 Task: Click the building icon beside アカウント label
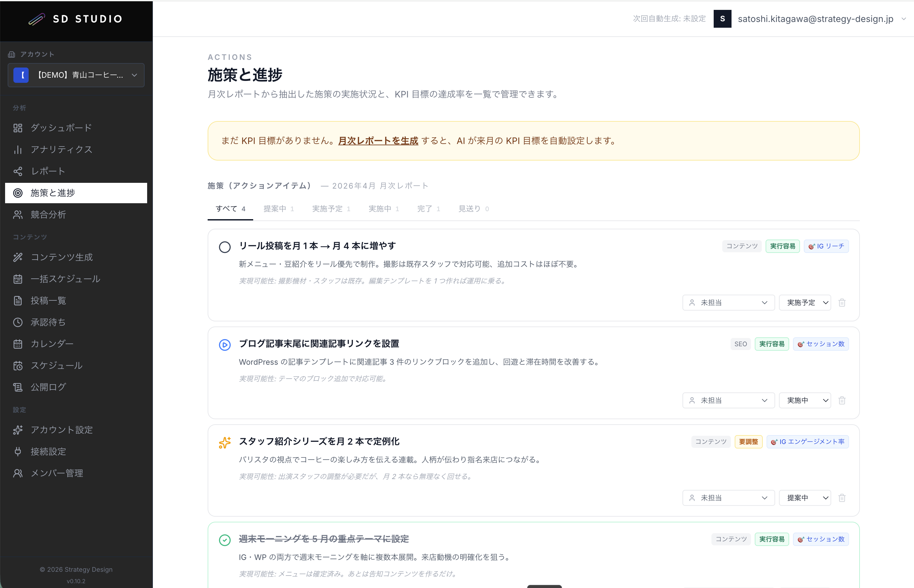tap(11, 54)
